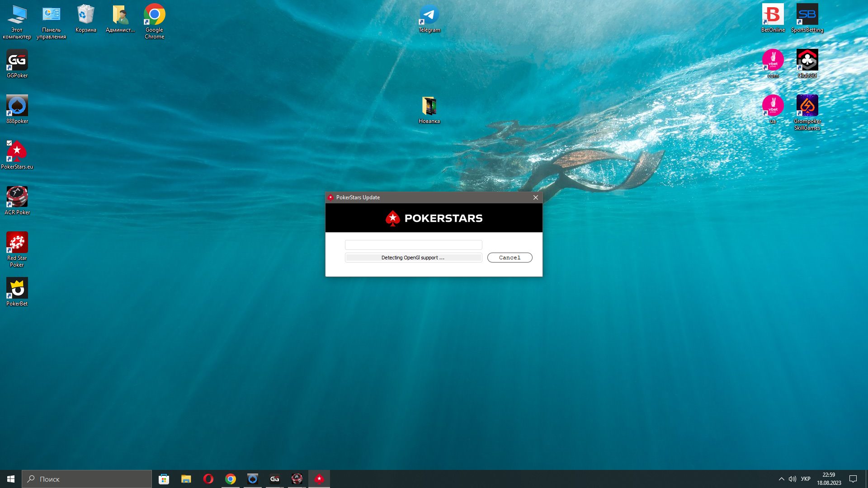This screenshot has width=868, height=488.
Task: Select the Telegram desktop shortcut
Action: (x=429, y=18)
